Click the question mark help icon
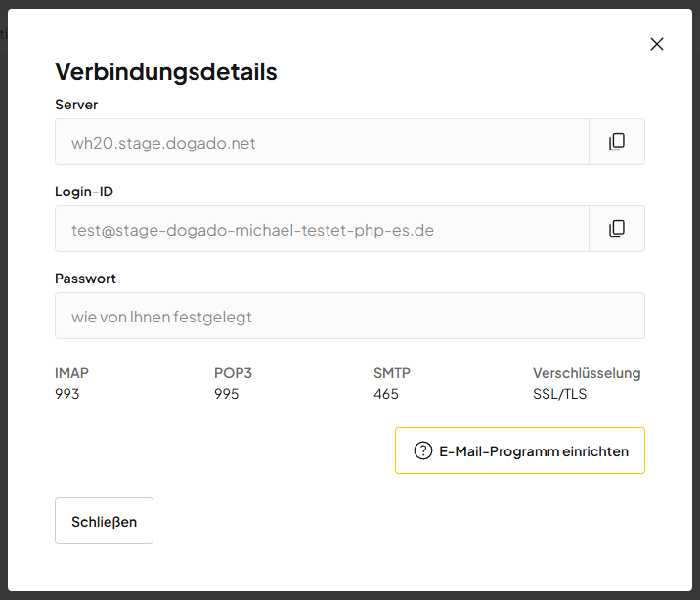The image size is (700, 600). [x=422, y=450]
